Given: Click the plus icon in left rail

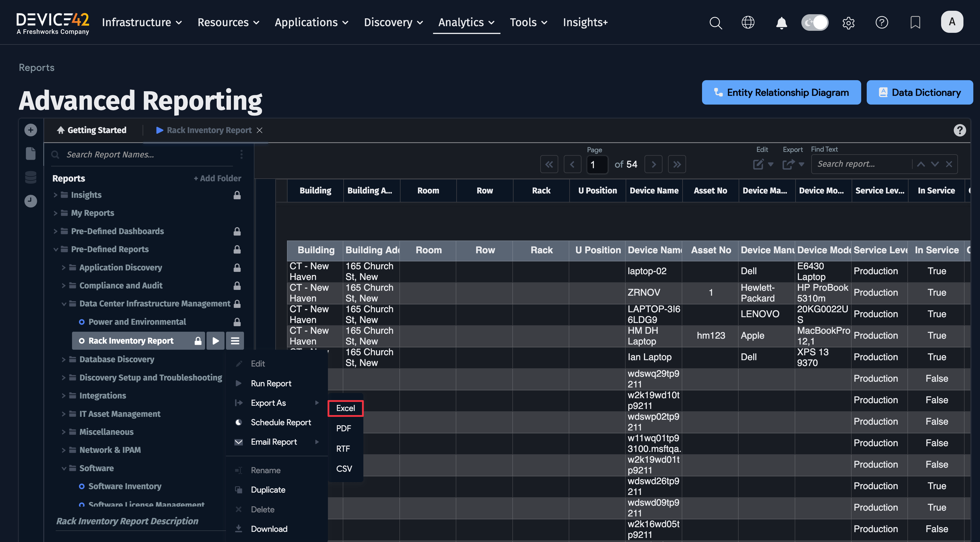Looking at the screenshot, I should (31, 130).
